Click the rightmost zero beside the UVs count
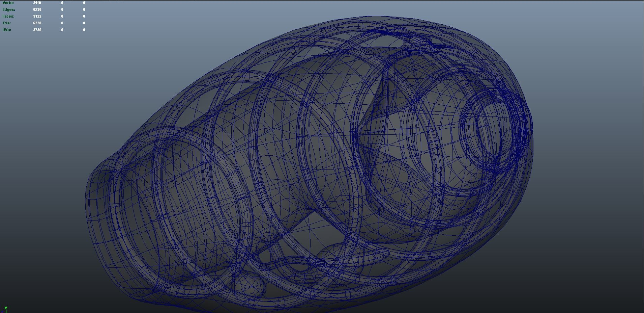The width and height of the screenshot is (644, 313). (x=84, y=30)
